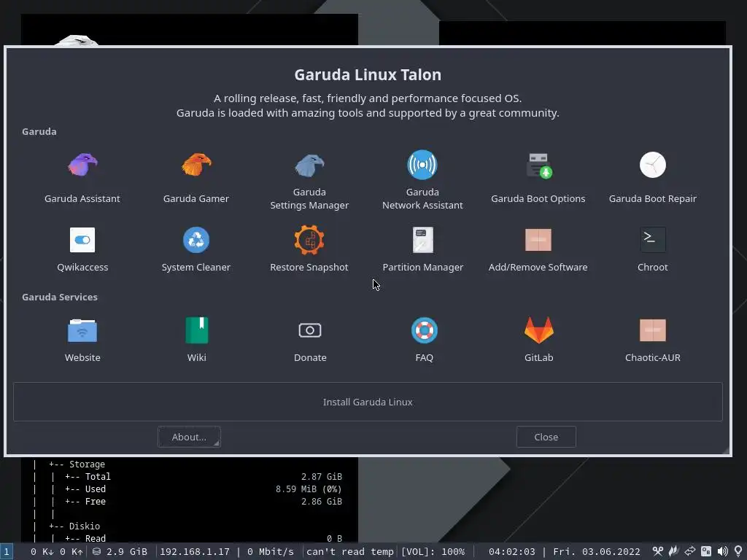Click the 2.9 GiB disk status entry
The height and width of the screenshot is (560, 747).
120,551
